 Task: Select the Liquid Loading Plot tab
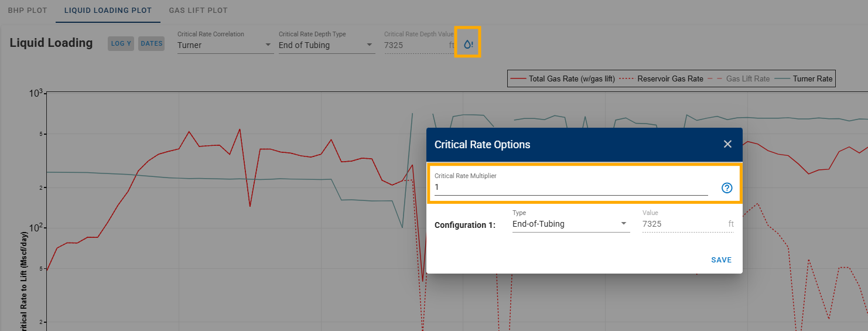coord(108,11)
